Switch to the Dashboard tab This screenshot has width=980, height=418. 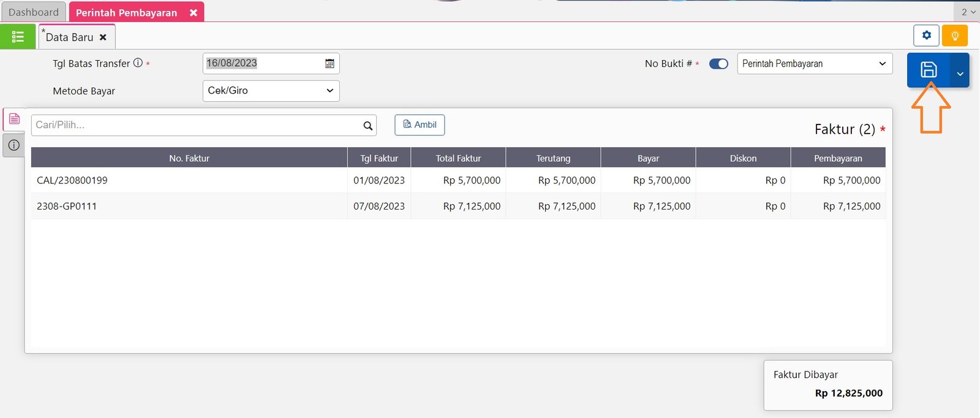click(x=34, y=12)
